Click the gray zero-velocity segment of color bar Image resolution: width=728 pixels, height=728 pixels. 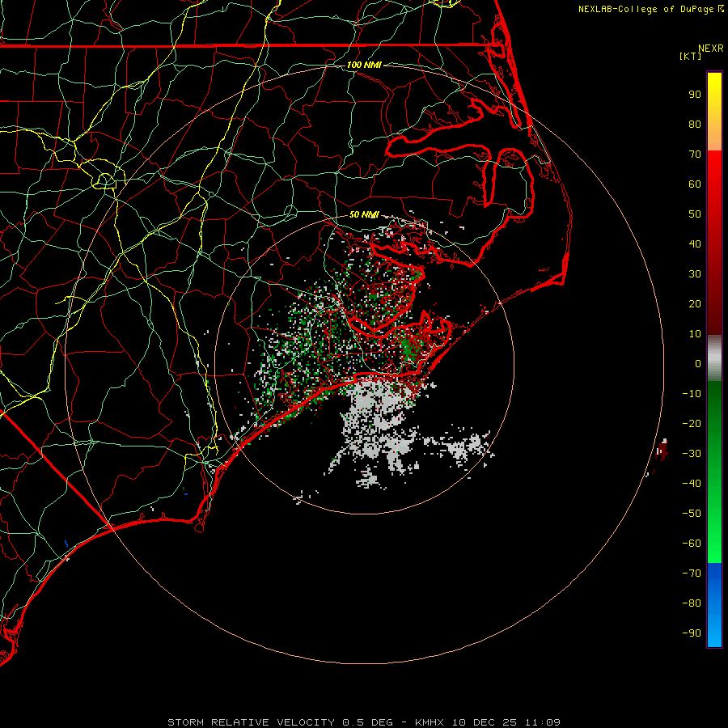tap(714, 358)
